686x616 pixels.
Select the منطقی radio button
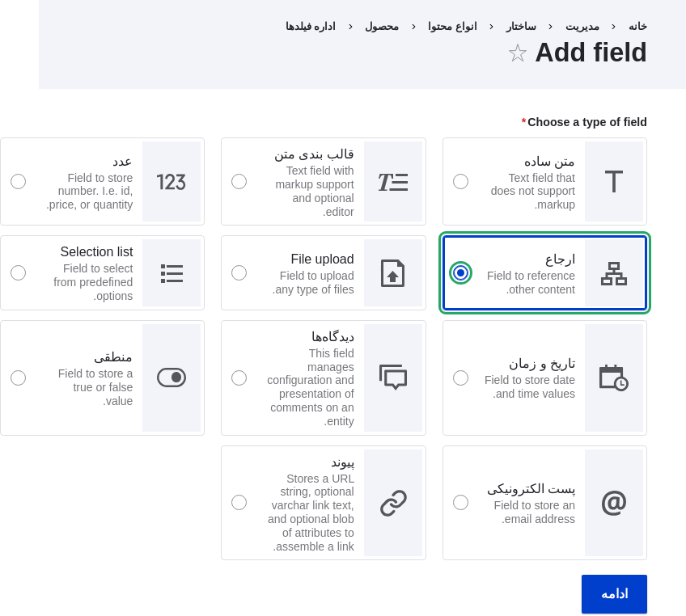[18, 378]
